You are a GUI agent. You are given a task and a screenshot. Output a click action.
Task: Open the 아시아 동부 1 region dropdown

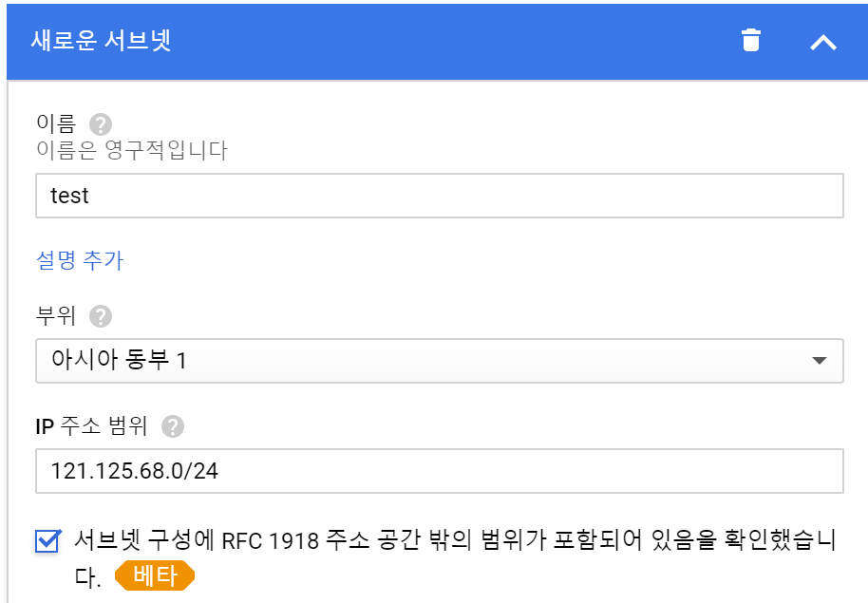[x=439, y=361]
